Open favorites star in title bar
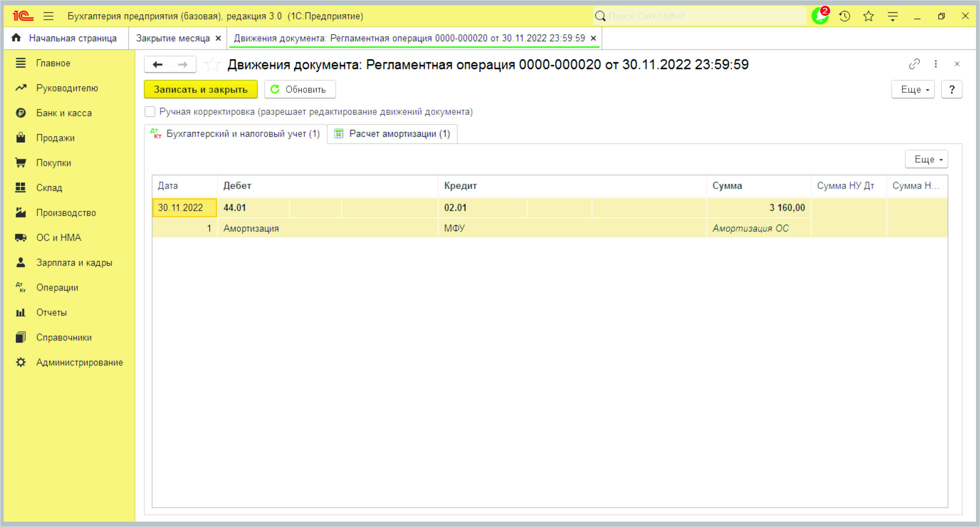The width and height of the screenshot is (980, 527). pos(869,16)
